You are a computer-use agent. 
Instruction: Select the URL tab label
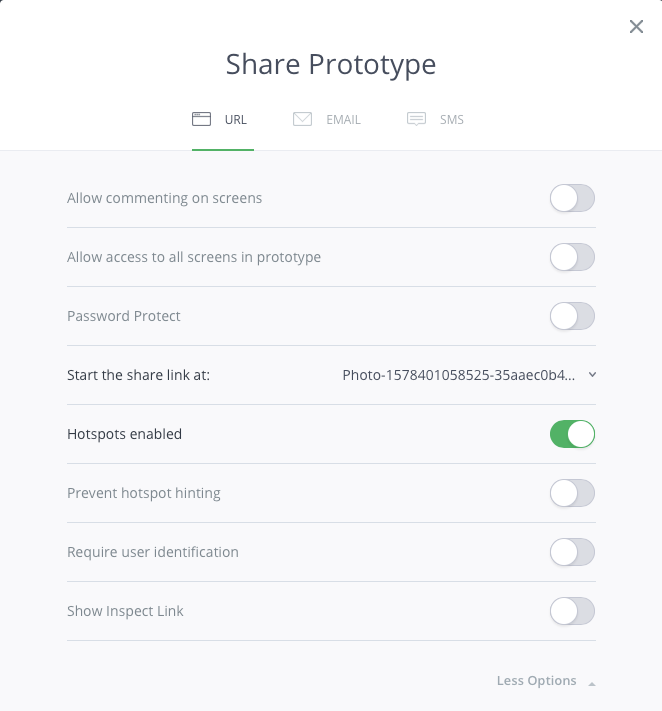click(235, 120)
